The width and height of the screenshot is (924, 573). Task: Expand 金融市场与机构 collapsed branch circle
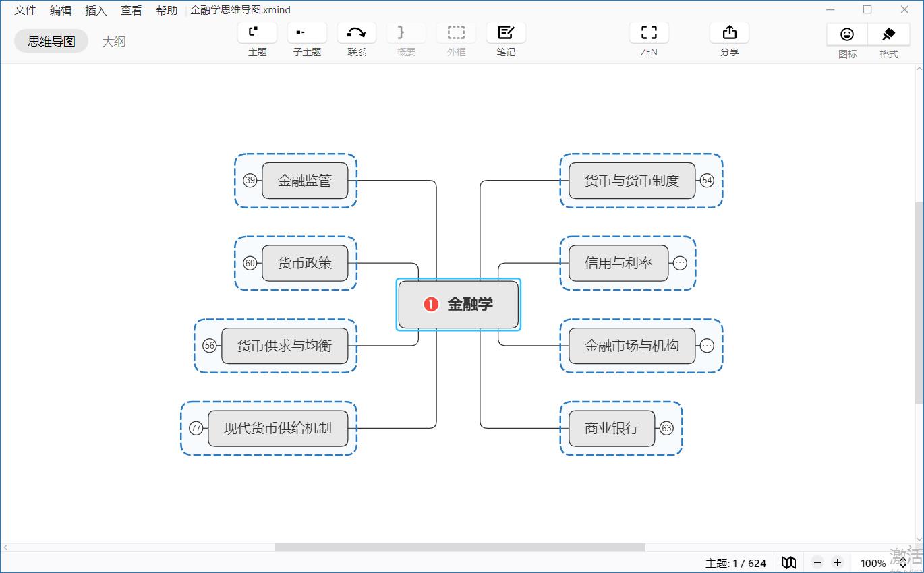tap(707, 346)
